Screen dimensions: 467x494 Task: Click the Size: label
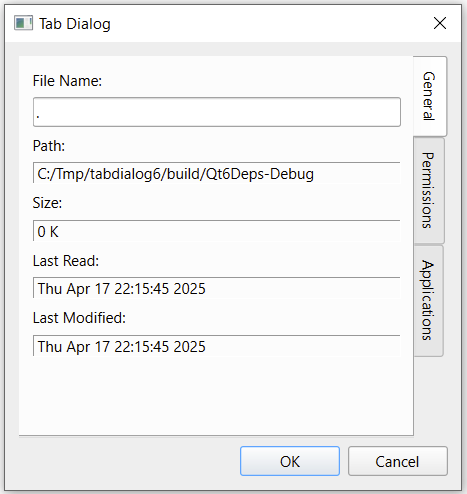click(x=47, y=203)
